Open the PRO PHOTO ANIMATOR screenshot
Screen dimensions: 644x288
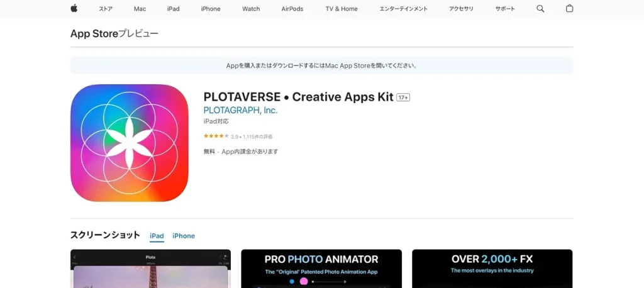tap(321, 269)
